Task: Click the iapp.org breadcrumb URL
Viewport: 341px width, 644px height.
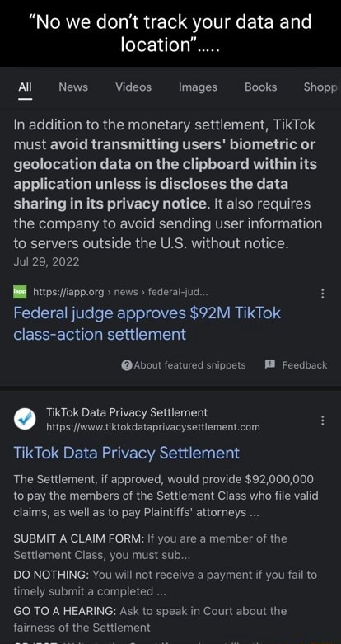Action: click(116, 292)
